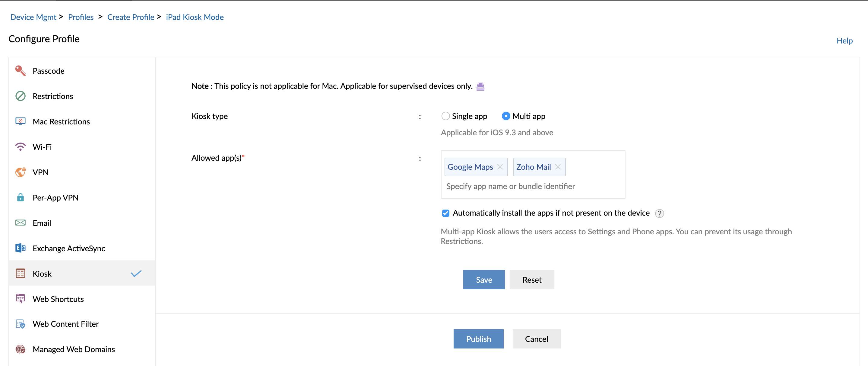Image resolution: width=868 pixels, height=366 pixels.
Task: Click the Mac Restrictions monitor icon
Action: coord(20,121)
